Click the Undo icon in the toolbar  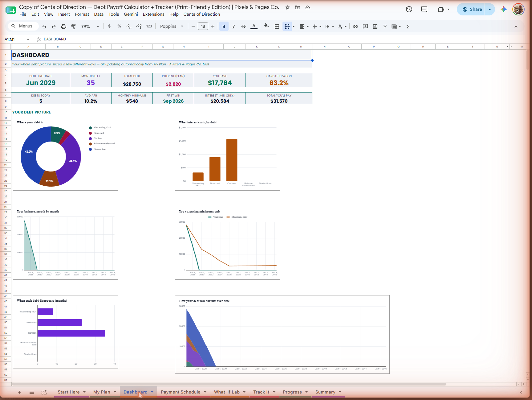point(44,27)
